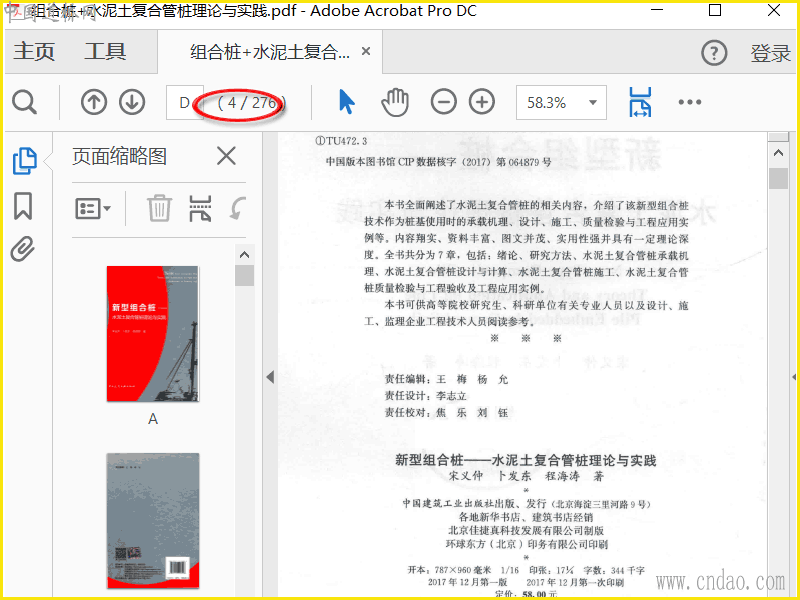The height and width of the screenshot is (600, 800).
Task: Click the page number field showing D
Action: click(185, 103)
